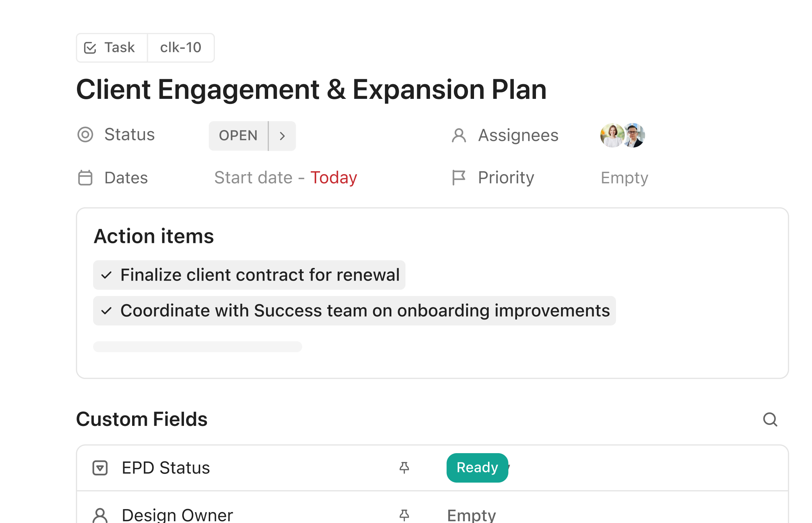
Task: Click the clk-10 task ID tab
Action: click(x=181, y=48)
